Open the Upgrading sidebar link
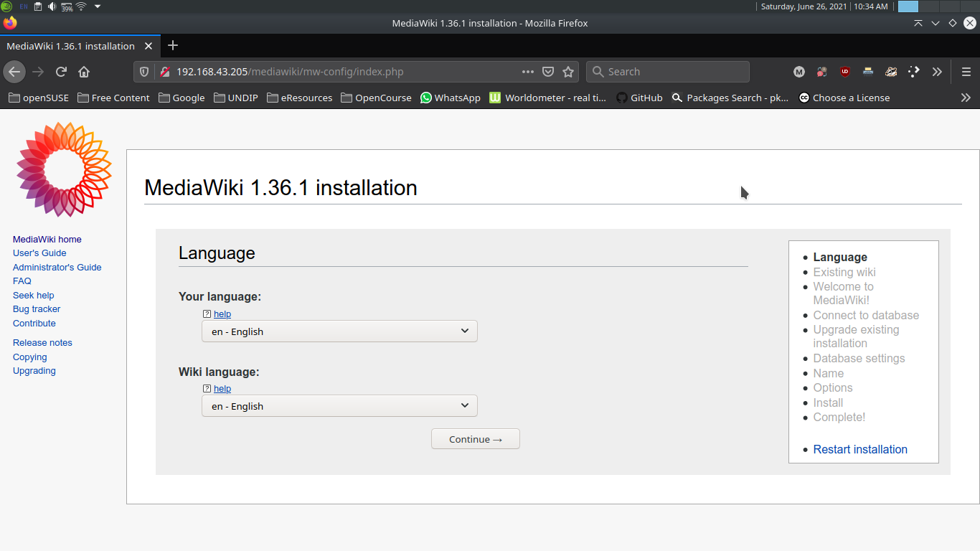The height and width of the screenshot is (551, 980). (x=34, y=371)
